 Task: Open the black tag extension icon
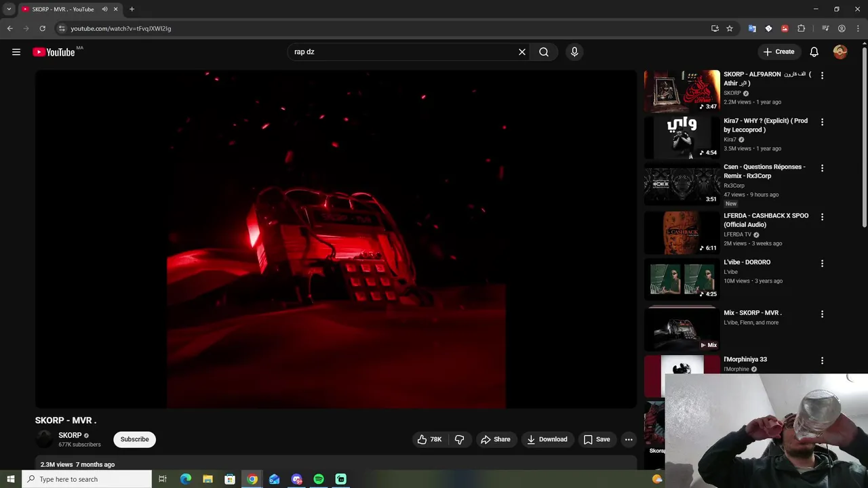point(768,28)
